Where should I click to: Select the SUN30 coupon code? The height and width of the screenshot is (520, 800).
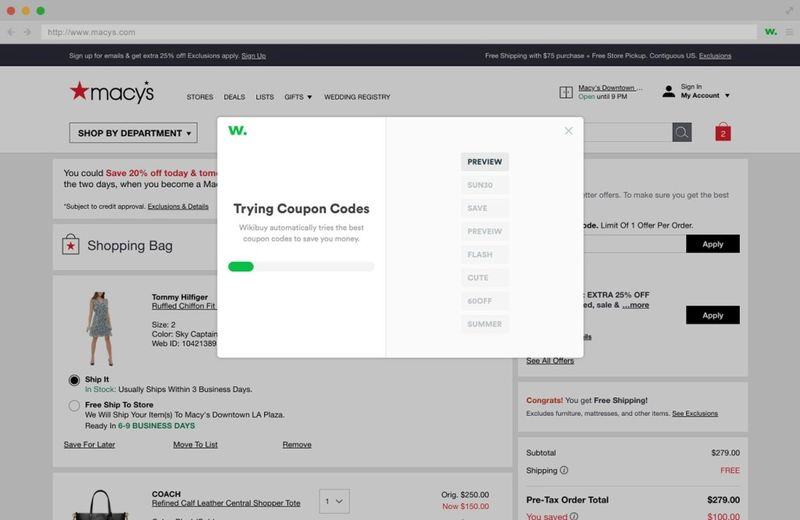point(485,185)
